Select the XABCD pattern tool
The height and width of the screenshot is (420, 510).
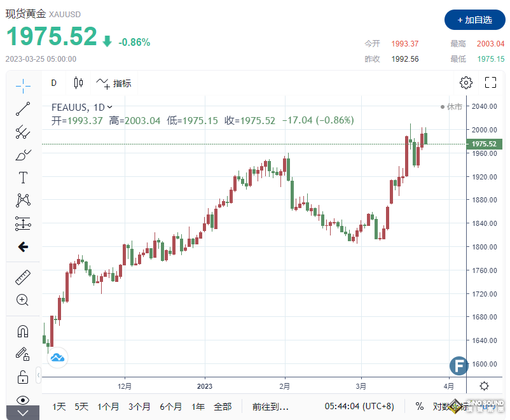pos(23,200)
